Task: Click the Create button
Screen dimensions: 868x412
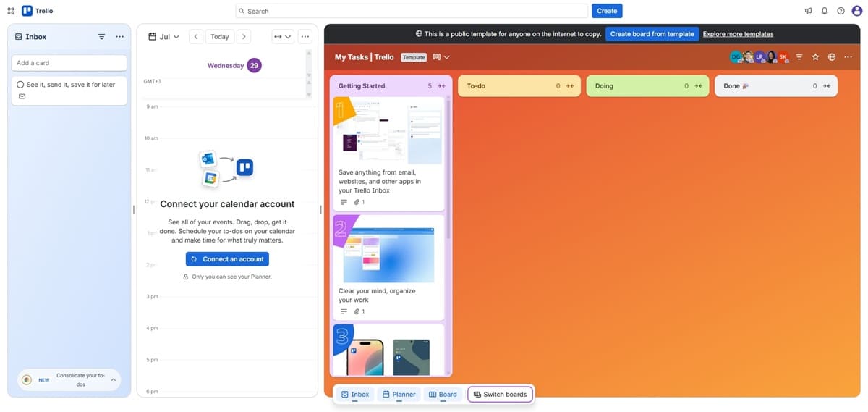Action: pyautogui.click(x=607, y=11)
